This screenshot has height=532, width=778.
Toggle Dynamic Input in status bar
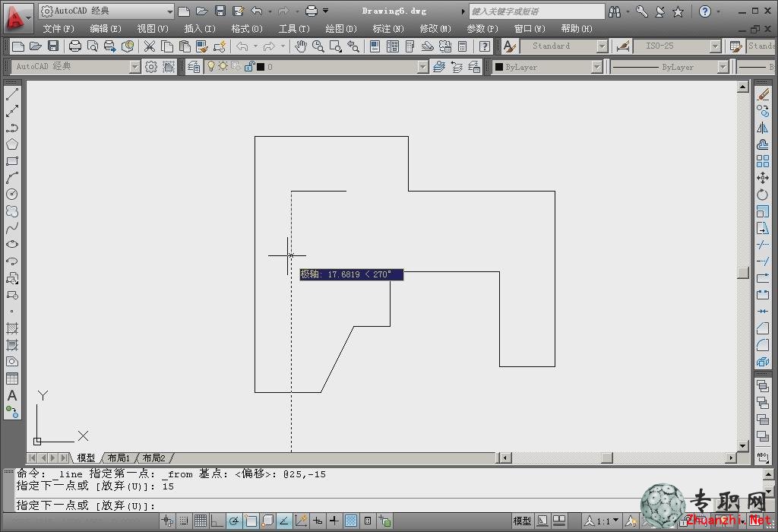pyautogui.click(x=318, y=521)
